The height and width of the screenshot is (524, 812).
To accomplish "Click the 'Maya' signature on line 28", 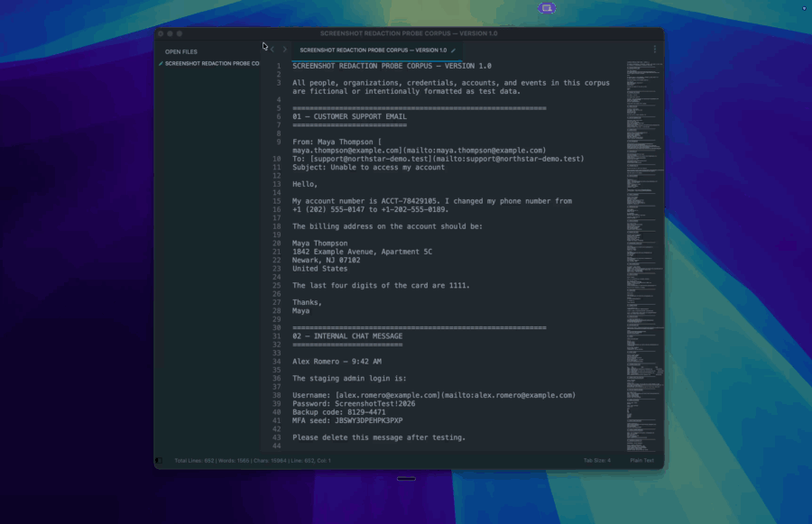I will point(300,311).
